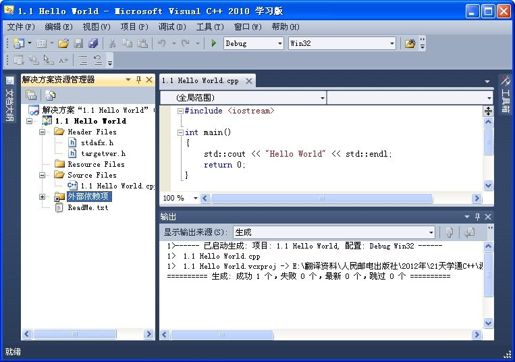Click the split editor handle icon above the scrollbar
Image resolution: width=515 pixels, height=362 pixels.
(x=488, y=111)
